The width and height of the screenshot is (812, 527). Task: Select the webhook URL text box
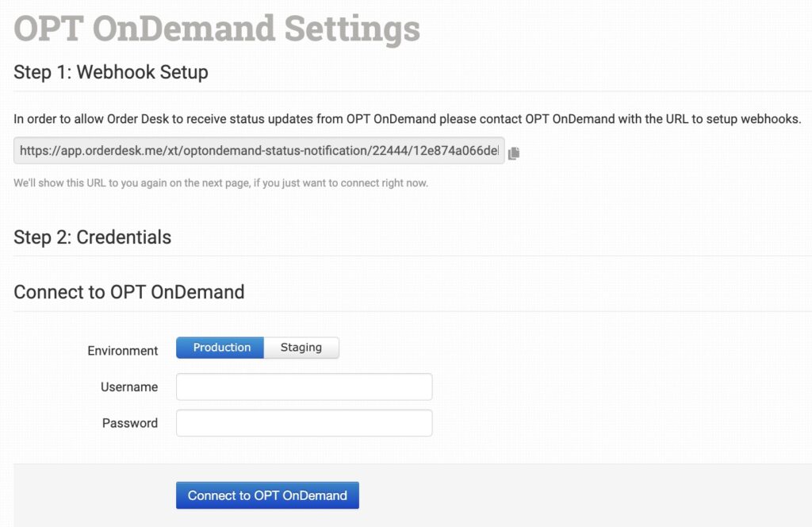pos(259,151)
